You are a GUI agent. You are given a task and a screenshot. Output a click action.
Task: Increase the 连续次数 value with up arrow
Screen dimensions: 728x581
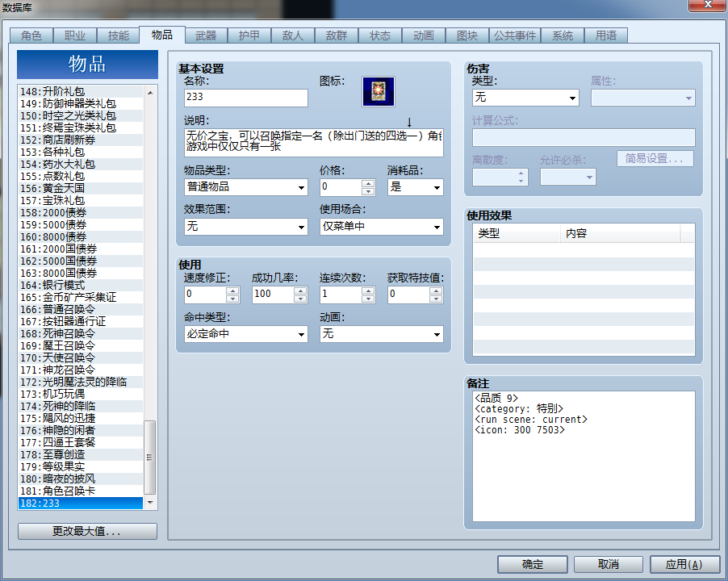pyautogui.click(x=368, y=290)
